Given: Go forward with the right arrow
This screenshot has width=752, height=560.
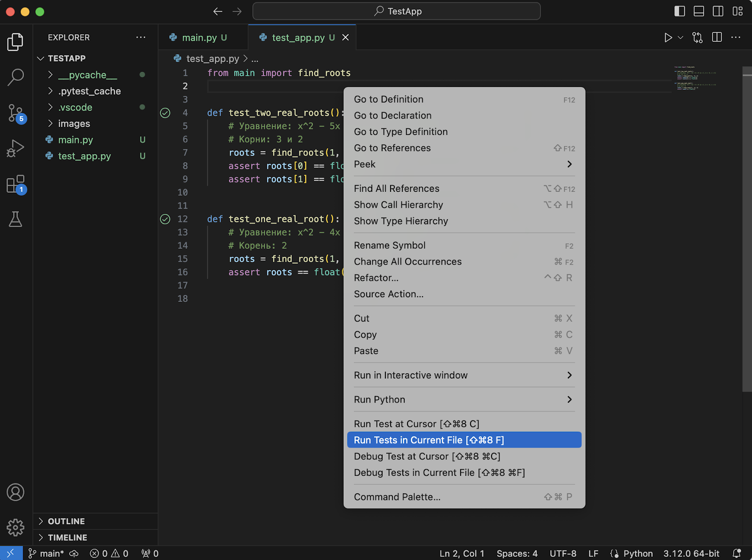Looking at the screenshot, I should (237, 11).
